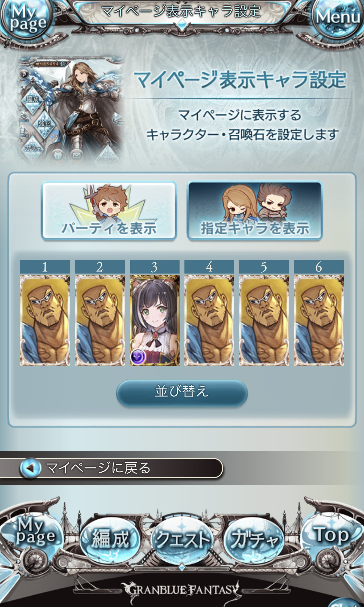Choose character slot 1 portrait
The image size is (364, 607).
[45, 320]
